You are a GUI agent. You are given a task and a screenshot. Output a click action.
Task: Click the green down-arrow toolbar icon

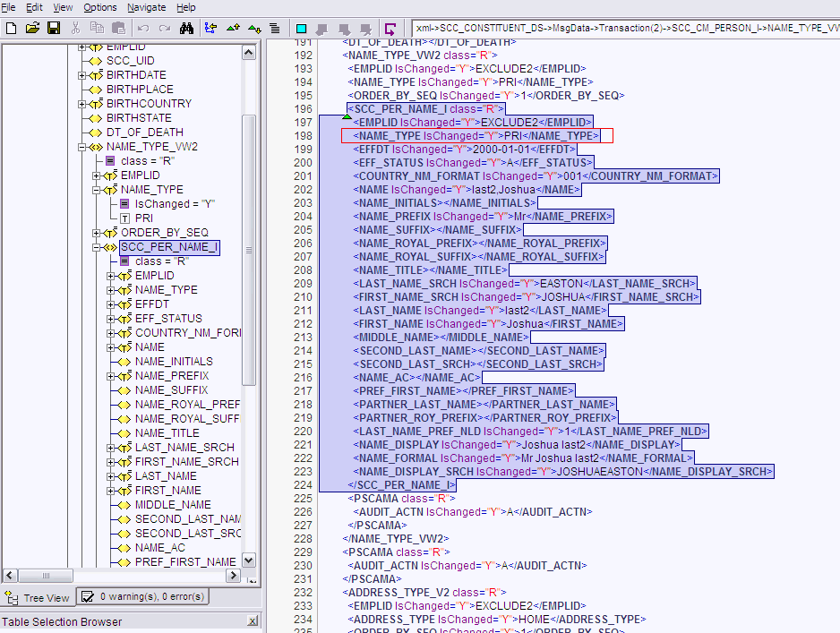click(x=253, y=29)
